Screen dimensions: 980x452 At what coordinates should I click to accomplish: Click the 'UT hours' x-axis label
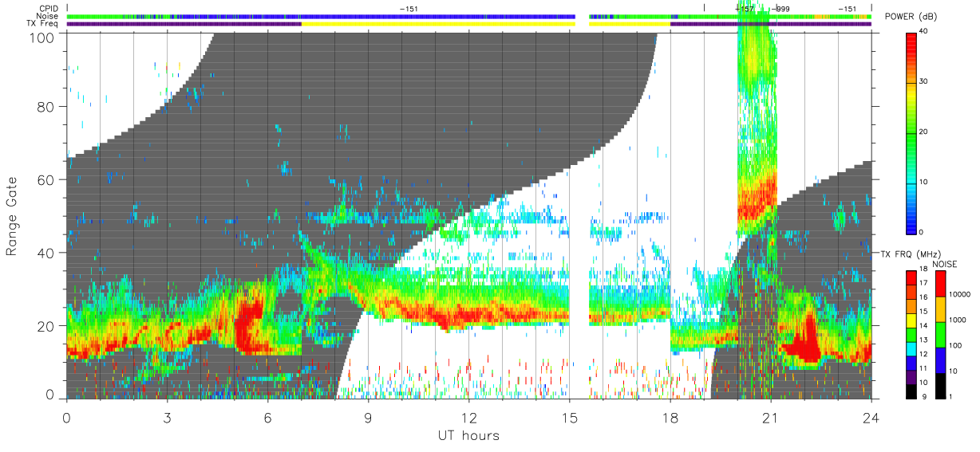pyautogui.click(x=468, y=435)
